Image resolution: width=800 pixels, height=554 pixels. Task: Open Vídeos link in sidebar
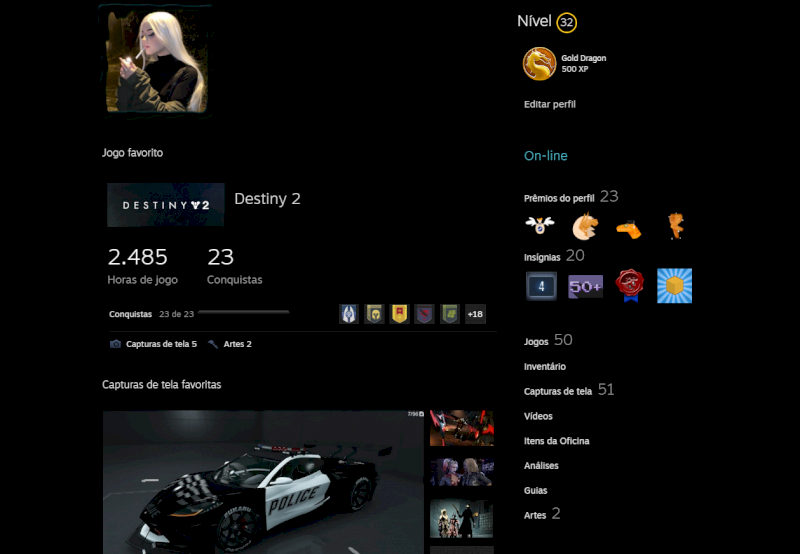coord(538,416)
